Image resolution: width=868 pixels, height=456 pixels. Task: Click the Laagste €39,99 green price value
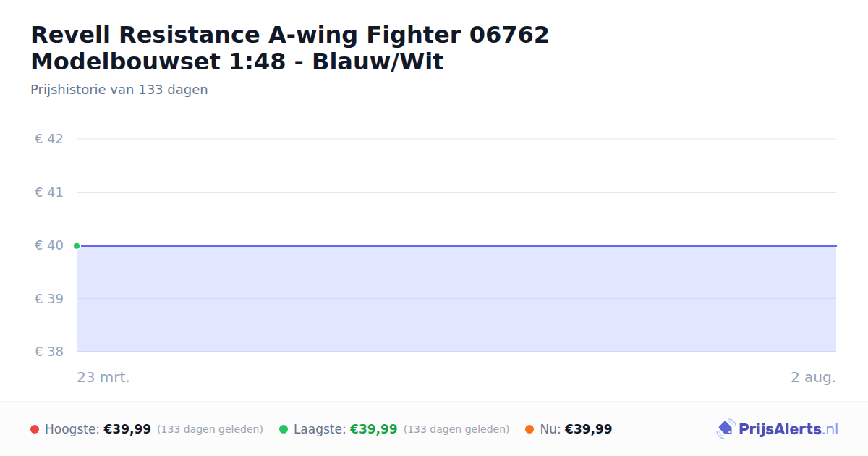pos(373,429)
